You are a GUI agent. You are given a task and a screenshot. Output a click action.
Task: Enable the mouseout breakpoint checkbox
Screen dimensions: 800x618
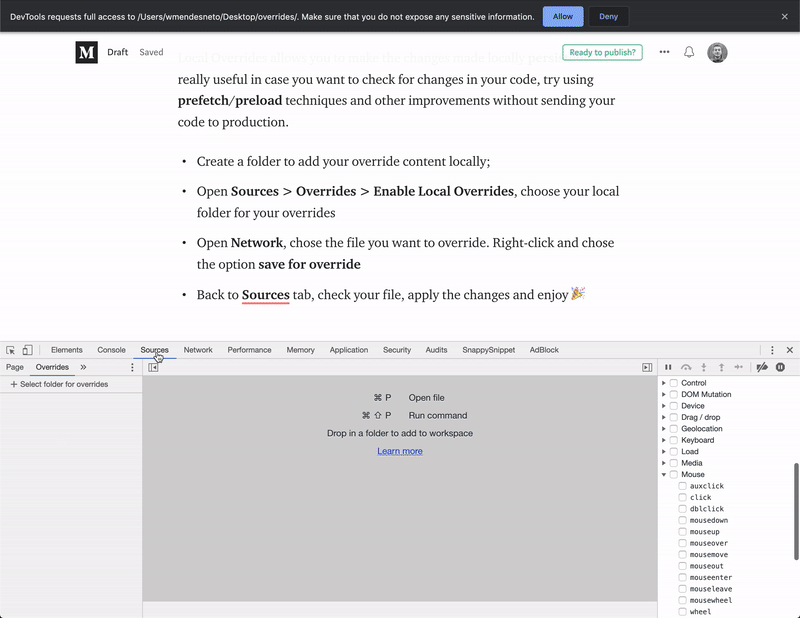tap(682, 566)
